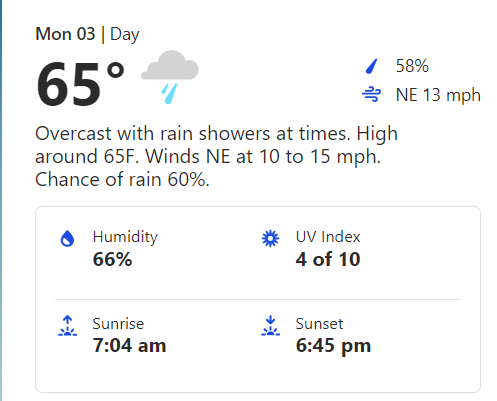Click the forecast description paragraph

pyautogui.click(x=216, y=156)
